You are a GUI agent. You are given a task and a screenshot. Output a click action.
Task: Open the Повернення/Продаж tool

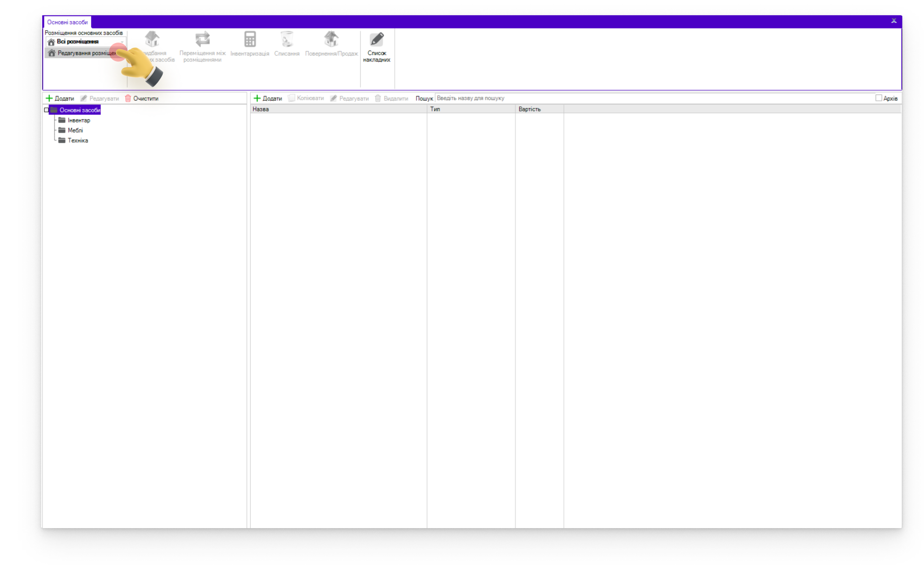pyautogui.click(x=331, y=44)
